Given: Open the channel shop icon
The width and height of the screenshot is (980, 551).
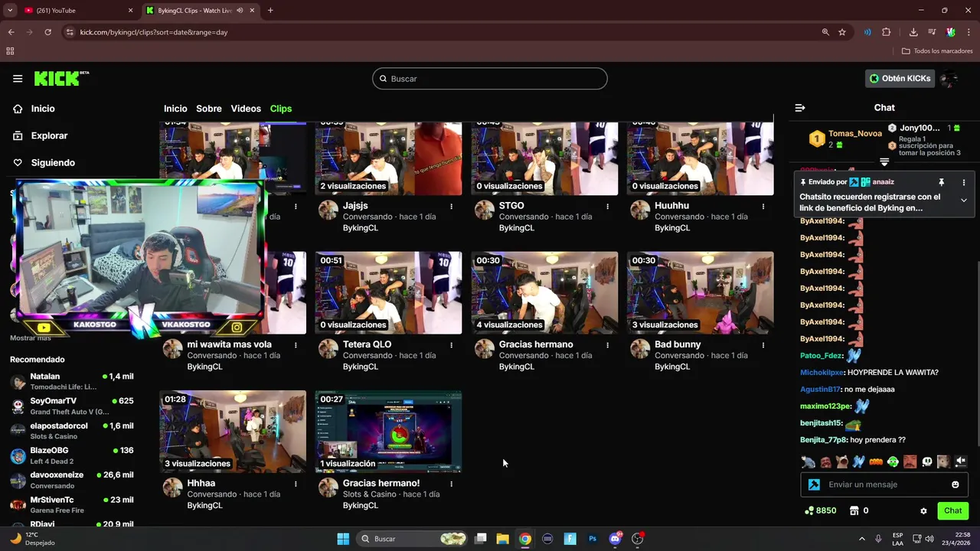Looking at the screenshot, I should pyautogui.click(x=854, y=510).
